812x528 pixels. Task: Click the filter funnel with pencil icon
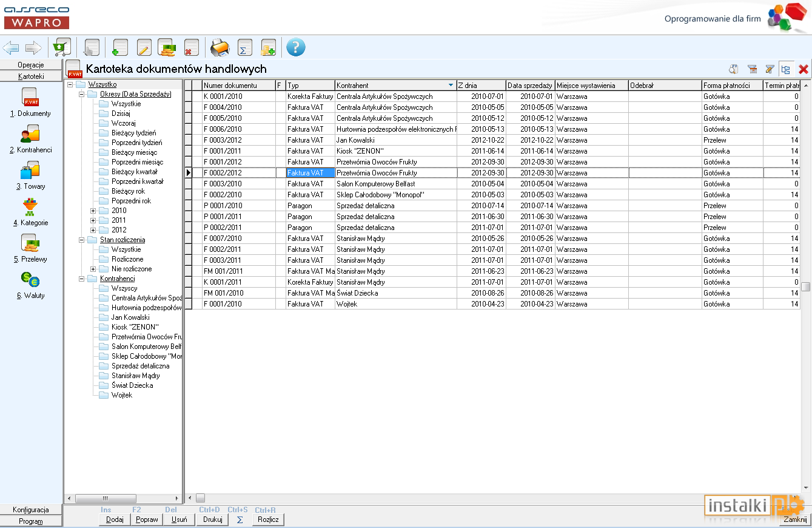coord(770,69)
